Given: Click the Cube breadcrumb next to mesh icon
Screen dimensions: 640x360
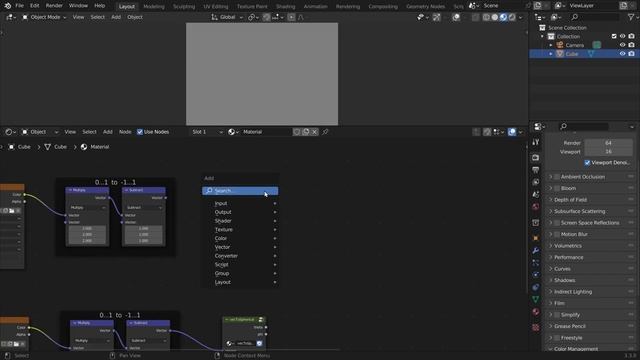Looking at the screenshot, I should pos(60,147).
